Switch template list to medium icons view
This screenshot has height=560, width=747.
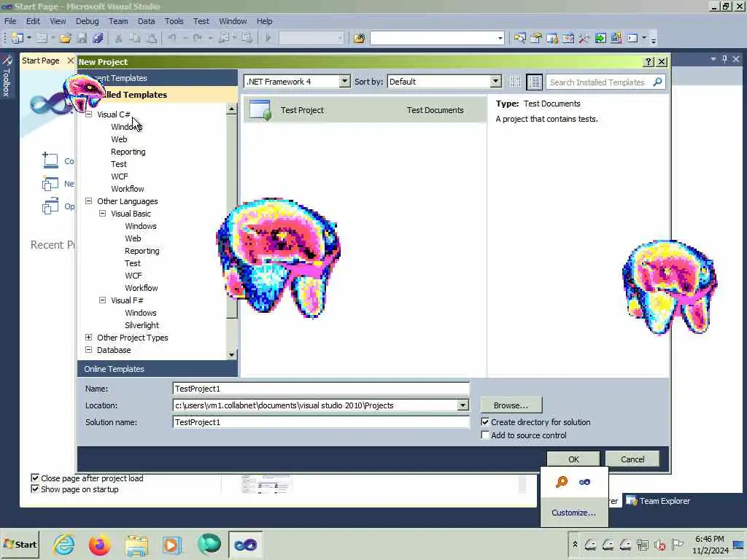tap(535, 82)
